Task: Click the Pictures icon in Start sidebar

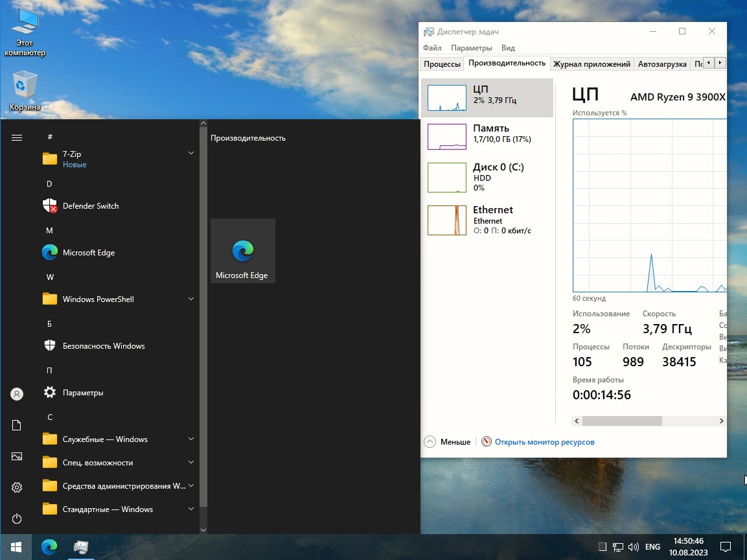Action: click(17, 456)
